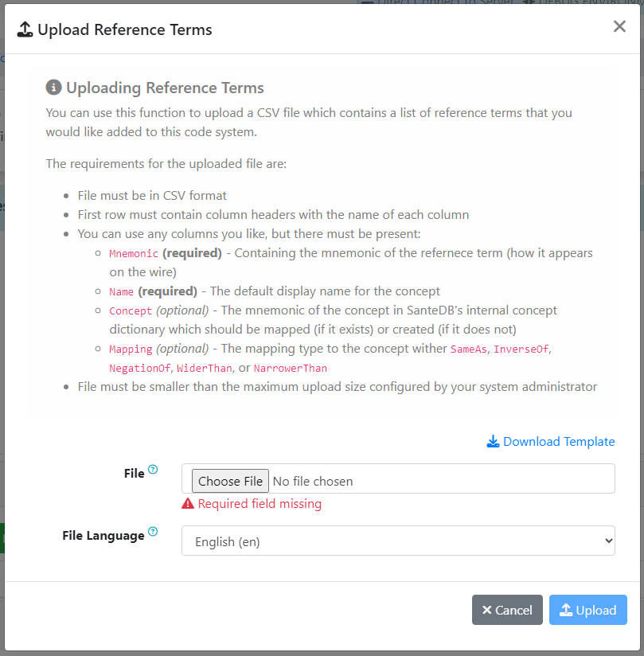Close the Upload Reference Terms dialog
644x656 pixels.
(619, 27)
